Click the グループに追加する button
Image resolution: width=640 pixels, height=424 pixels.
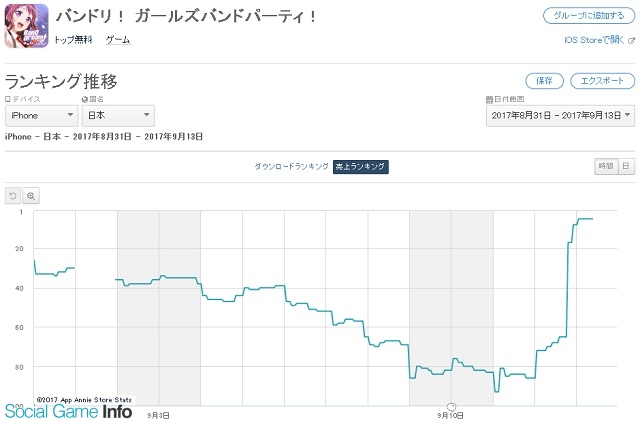[x=589, y=16]
